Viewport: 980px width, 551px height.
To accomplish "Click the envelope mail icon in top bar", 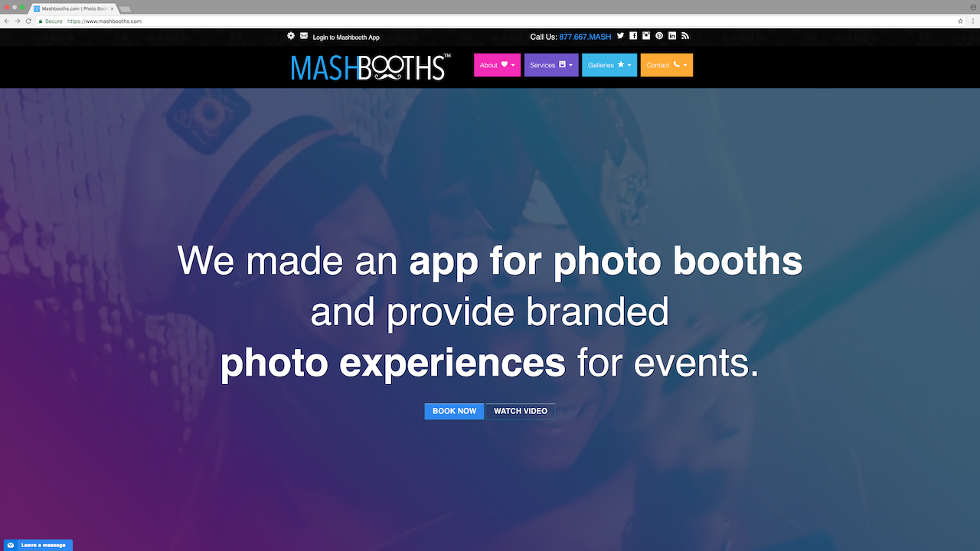I will click(x=304, y=36).
